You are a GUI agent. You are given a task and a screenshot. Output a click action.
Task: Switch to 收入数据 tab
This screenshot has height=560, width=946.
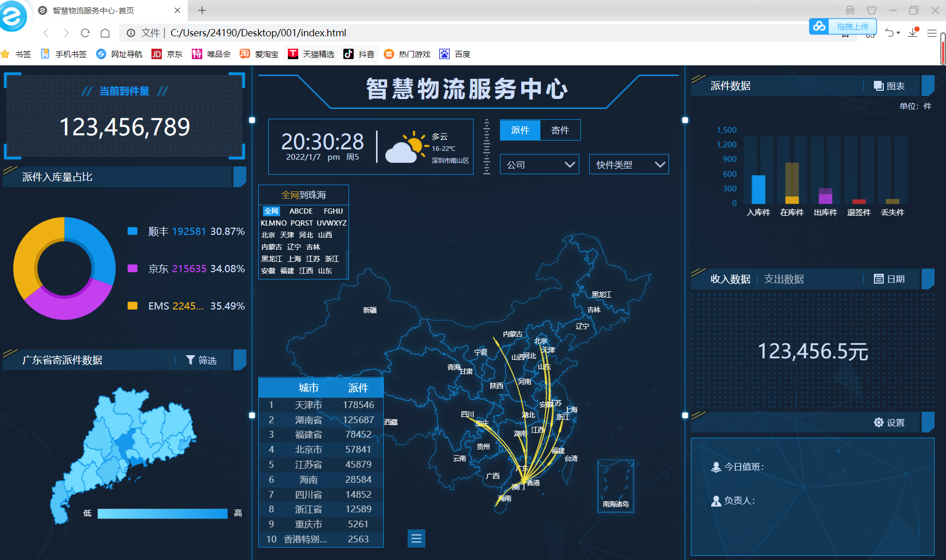click(x=730, y=279)
